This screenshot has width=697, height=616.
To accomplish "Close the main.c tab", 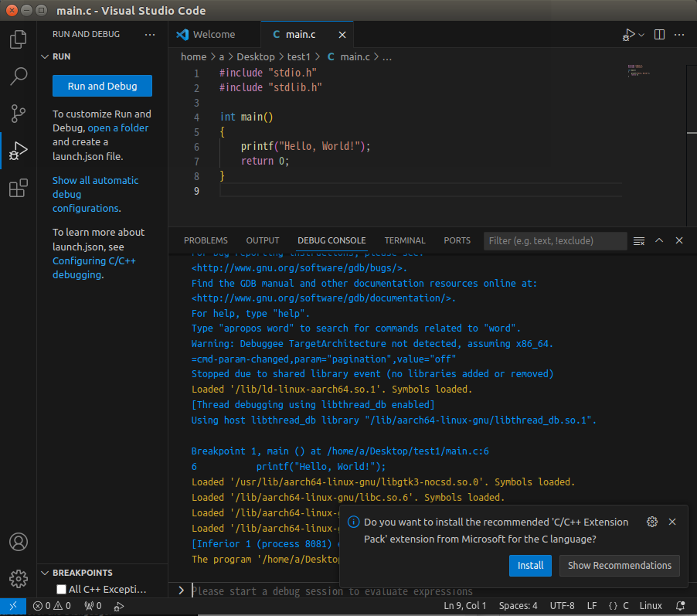I will click(x=342, y=35).
